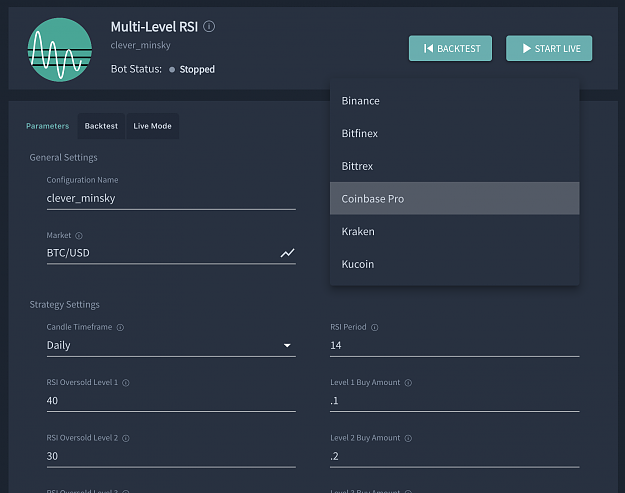Click the Stopped status text
This screenshot has width=625, height=493.
[x=197, y=70]
